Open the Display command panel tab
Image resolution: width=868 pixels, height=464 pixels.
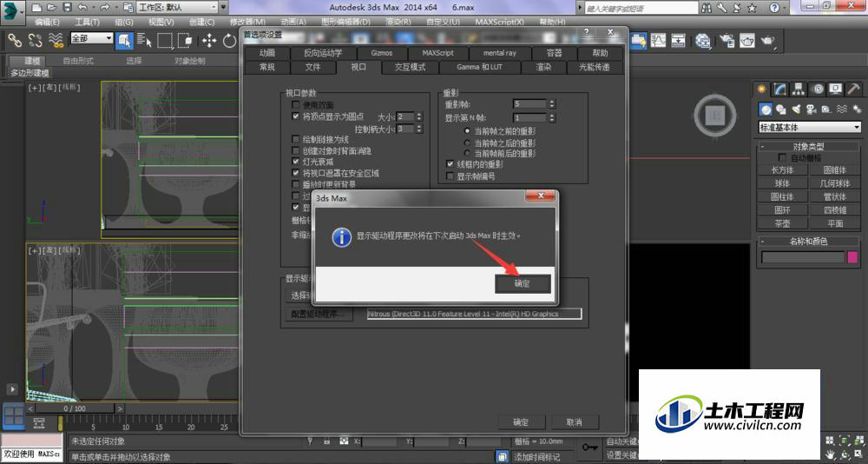tap(835, 89)
